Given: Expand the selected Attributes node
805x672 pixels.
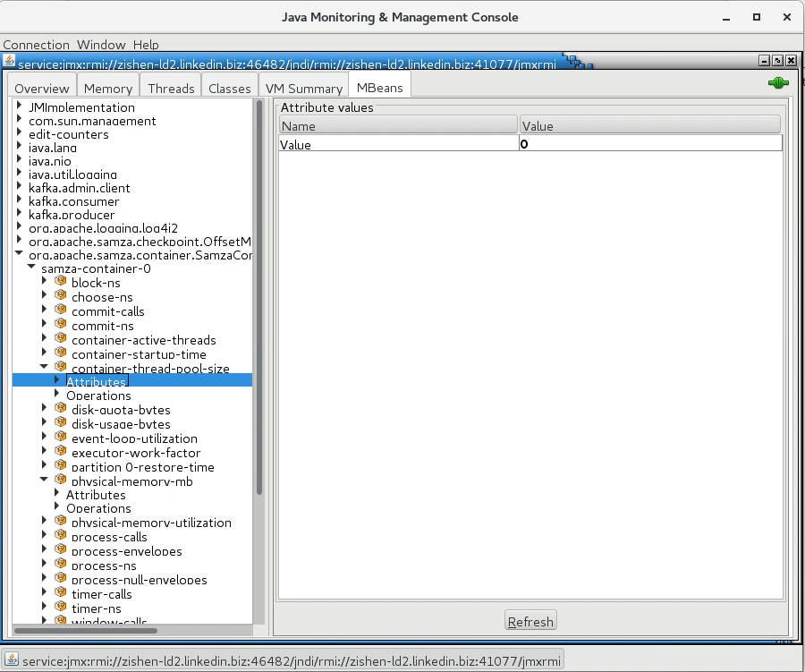Looking at the screenshot, I should (57, 380).
